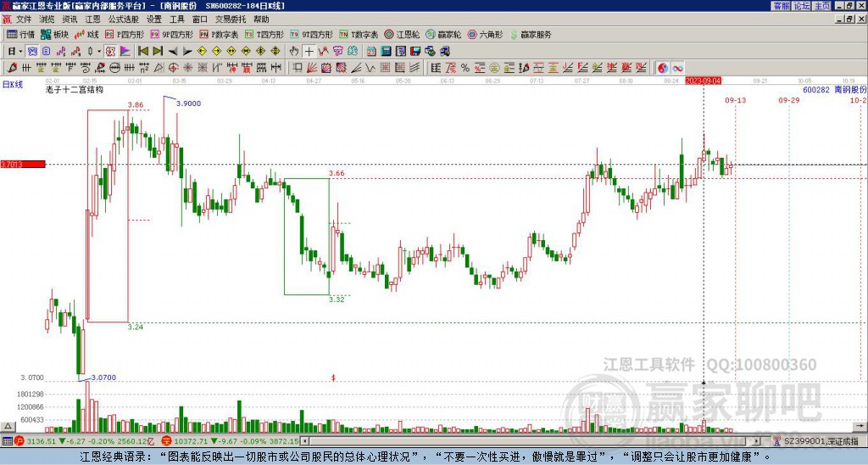Open the T数字表 tool
Viewport: 868px width, 465px height.
[359, 34]
